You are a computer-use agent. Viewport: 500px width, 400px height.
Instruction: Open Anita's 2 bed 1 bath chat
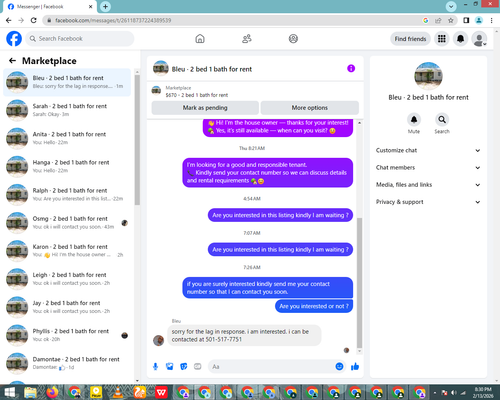coord(67,138)
